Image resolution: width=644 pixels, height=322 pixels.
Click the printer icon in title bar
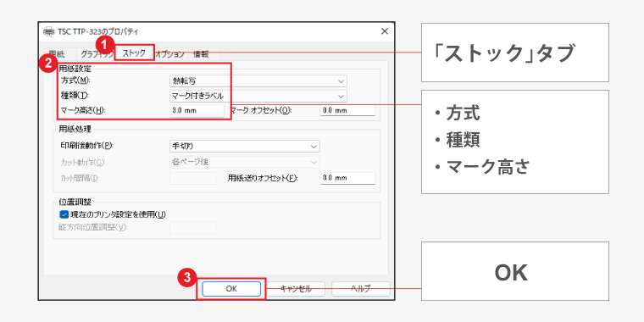[x=48, y=31]
